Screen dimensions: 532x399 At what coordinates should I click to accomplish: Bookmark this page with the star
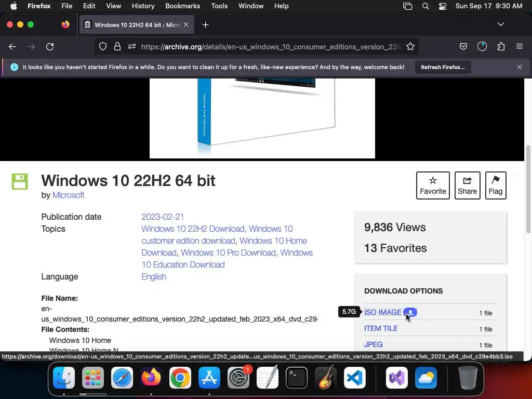tap(410, 46)
